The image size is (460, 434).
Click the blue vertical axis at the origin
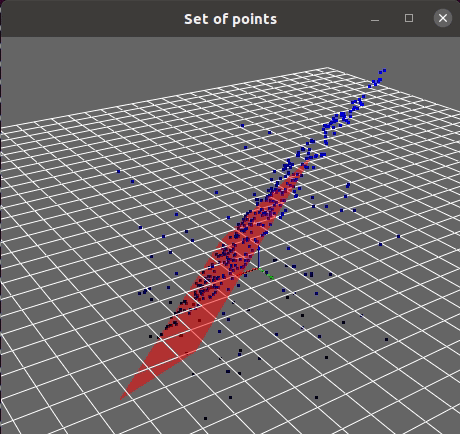pos(259,257)
